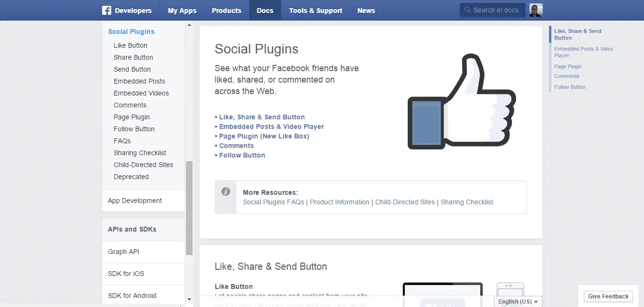Image resolution: width=644 pixels, height=307 pixels.
Task: Jump to Page Plugin in right nav
Action: point(568,66)
